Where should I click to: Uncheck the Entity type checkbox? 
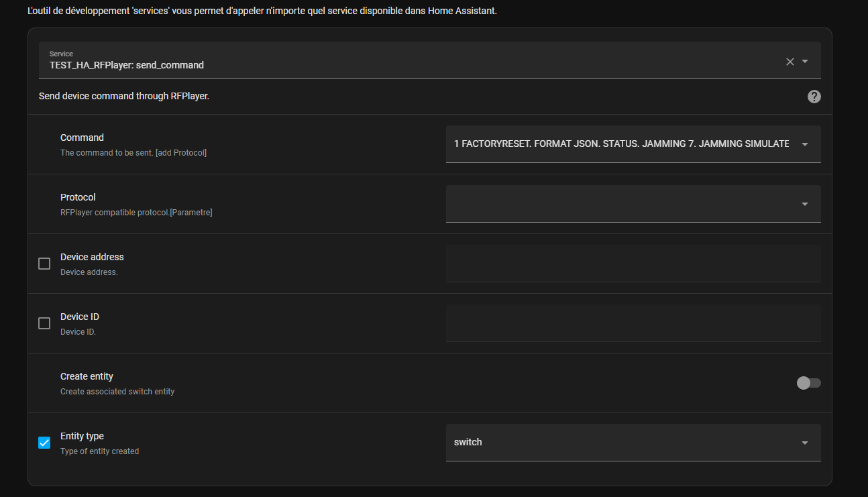point(44,443)
